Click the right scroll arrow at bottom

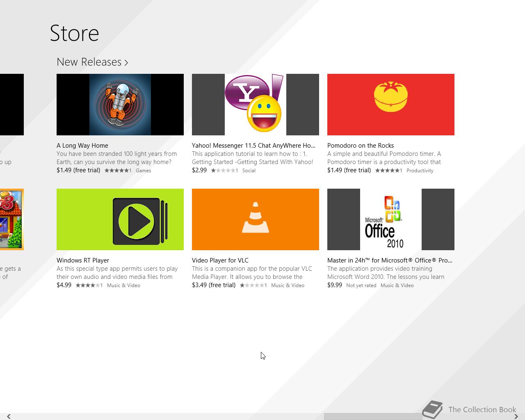(x=516, y=417)
